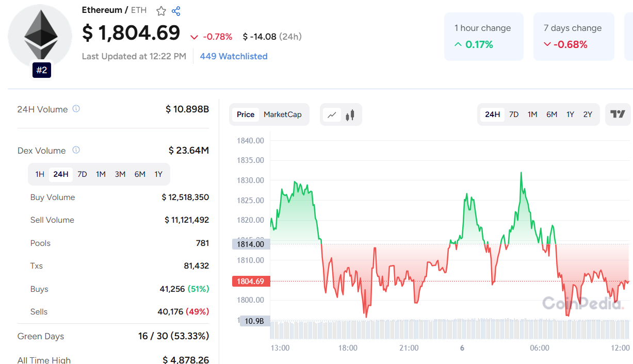Click the Green Days value 16 / 30
Viewport: 633px width, 364px height.
[x=173, y=336]
